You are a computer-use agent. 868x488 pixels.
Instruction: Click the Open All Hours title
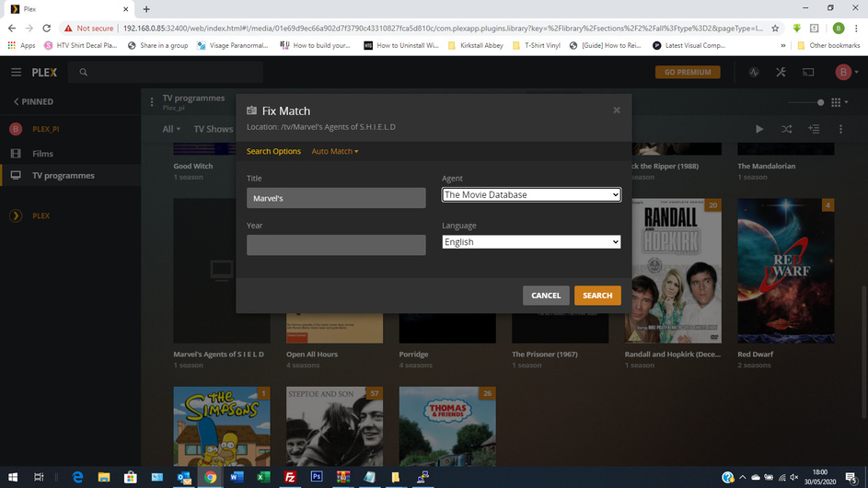pos(312,354)
